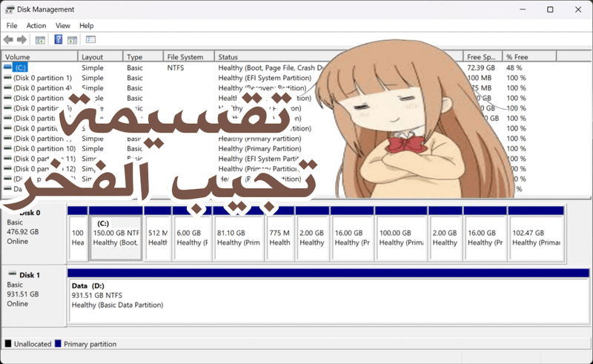
Task: Select the (Disk 0 partition 1) row
Action: (x=42, y=78)
